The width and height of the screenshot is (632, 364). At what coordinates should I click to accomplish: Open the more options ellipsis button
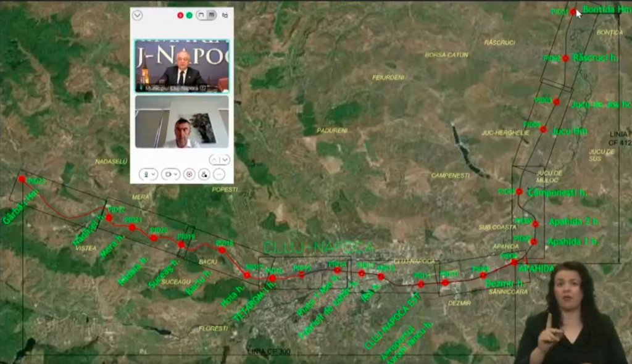pos(219,174)
